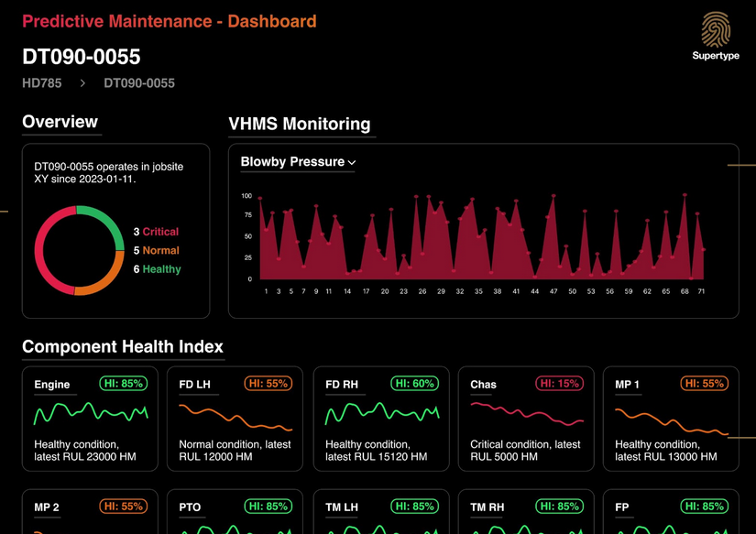Select the Chas component card

tap(526, 419)
